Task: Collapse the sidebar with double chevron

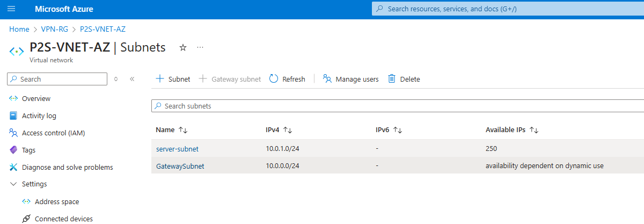Action: pos(132,79)
